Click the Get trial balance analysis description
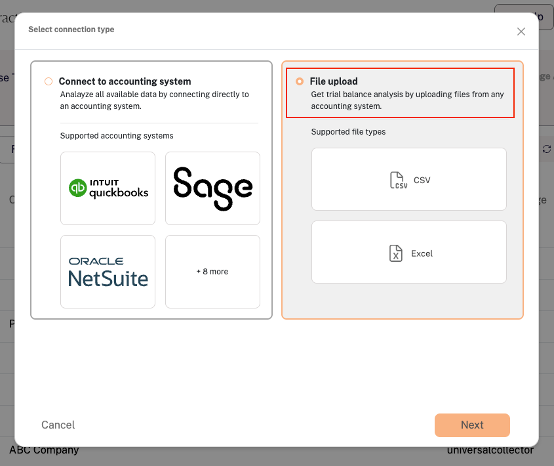554x466 pixels. pyautogui.click(x=407, y=100)
